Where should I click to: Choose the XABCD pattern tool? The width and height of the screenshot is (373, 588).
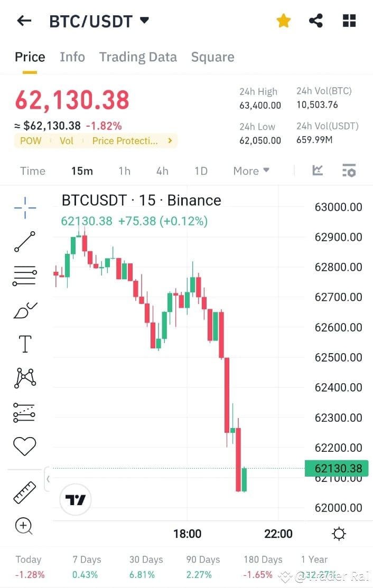(24, 377)
